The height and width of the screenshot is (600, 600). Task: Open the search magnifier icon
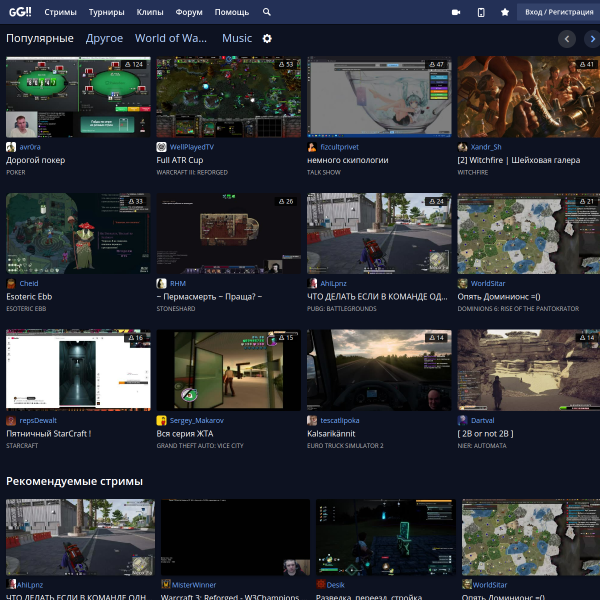click(x=267, y=12)
